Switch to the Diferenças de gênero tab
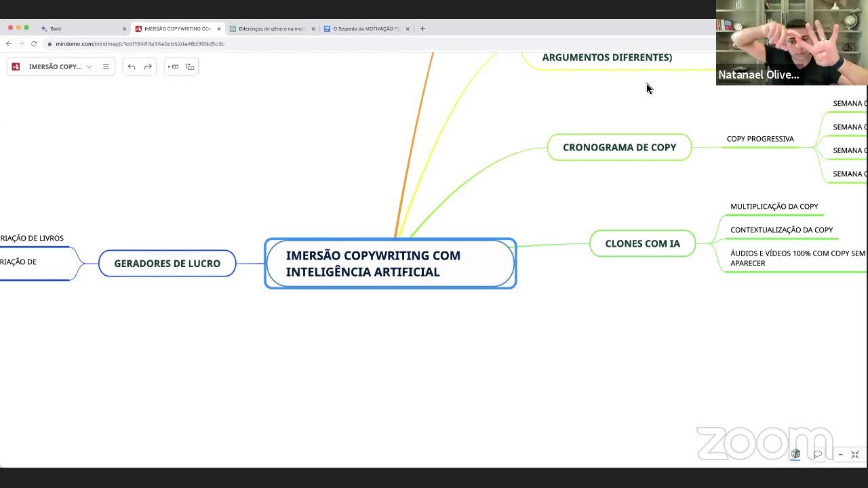The width and height of the screenshot is (868, 488). pos(271,28)
